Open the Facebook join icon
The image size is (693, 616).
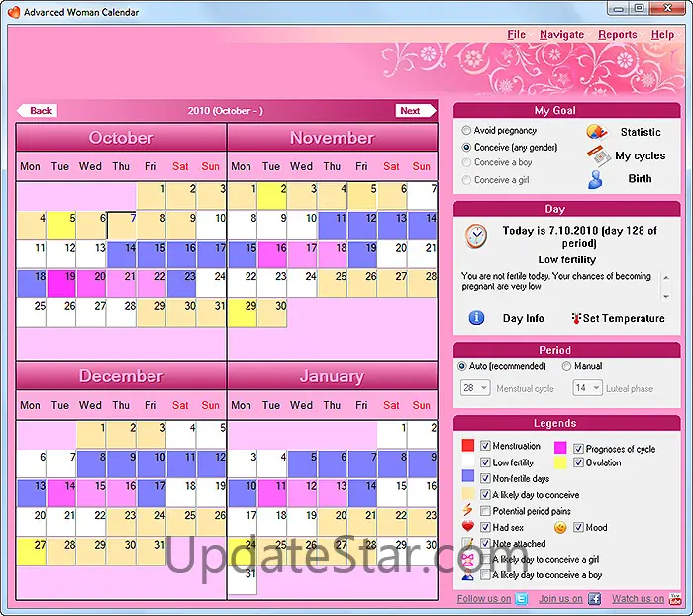[594, 598]
